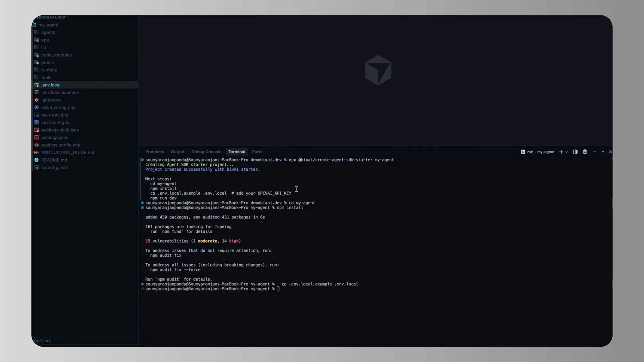Viewport: 644px width, 362px height.
Task: Switch to the Ports tab
Action: click(x=257, y=152)
